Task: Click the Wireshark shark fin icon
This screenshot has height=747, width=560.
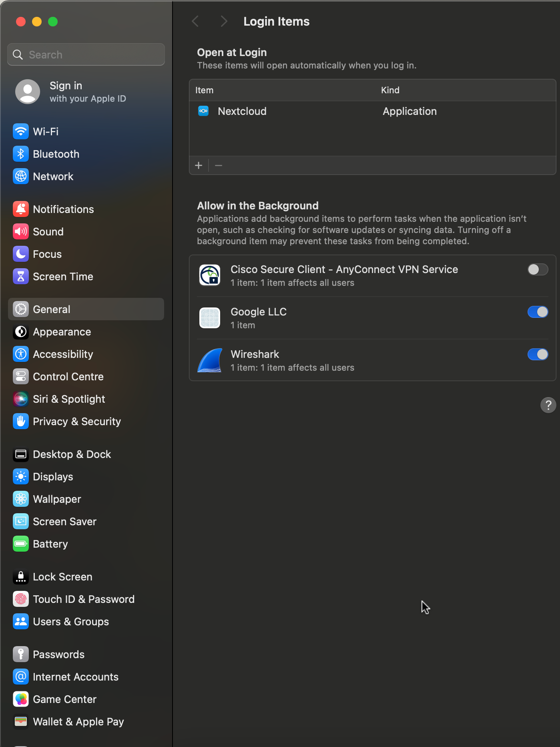Action: click(210, 360)
